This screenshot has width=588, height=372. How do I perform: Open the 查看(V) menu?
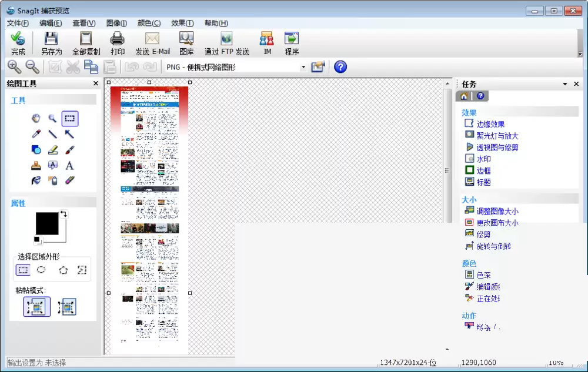[84, 24]
